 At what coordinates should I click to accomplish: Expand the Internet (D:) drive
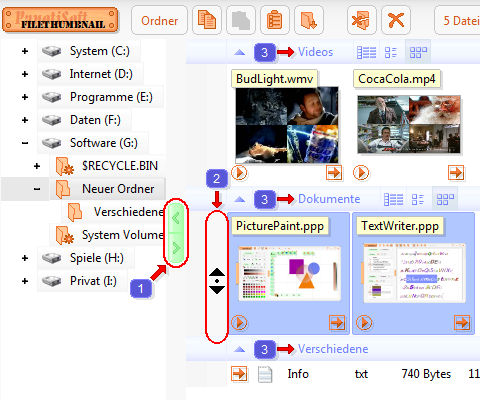25,74
